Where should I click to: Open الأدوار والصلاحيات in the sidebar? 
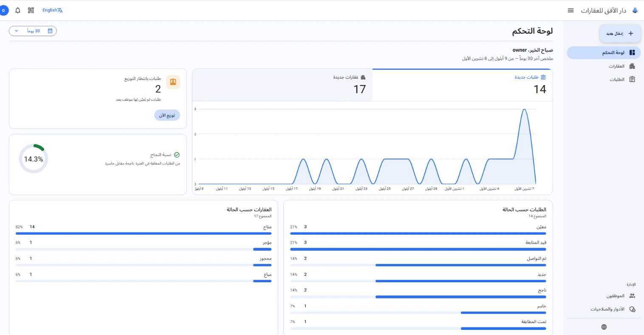coord(604,309)
